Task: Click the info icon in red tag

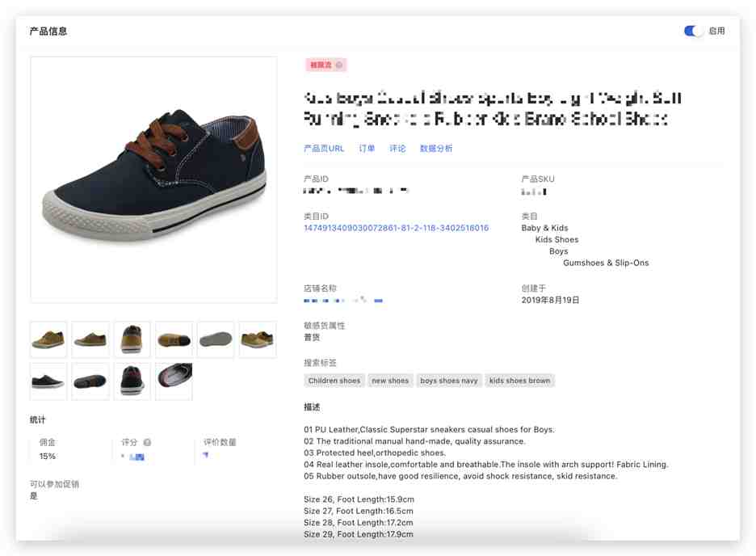Action: [339, 65]
